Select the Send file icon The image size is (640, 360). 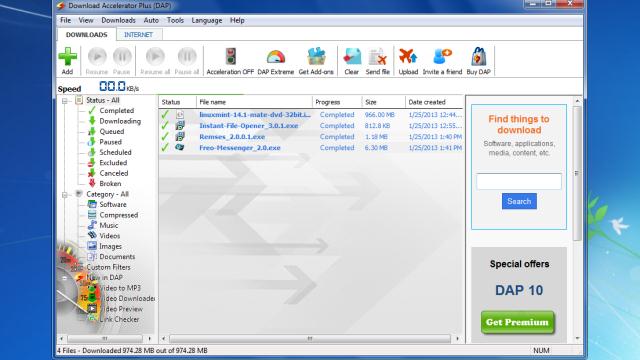(378, 56)
